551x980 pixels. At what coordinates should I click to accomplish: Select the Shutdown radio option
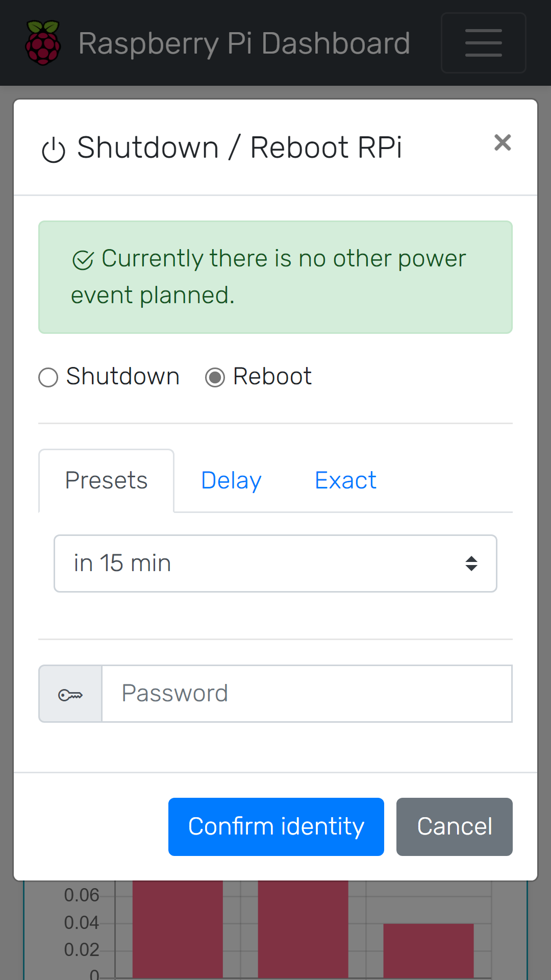click(x=48, y=378)
